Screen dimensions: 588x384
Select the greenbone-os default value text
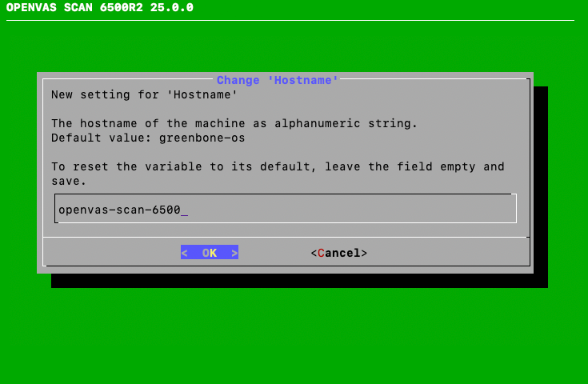(202, 138)
